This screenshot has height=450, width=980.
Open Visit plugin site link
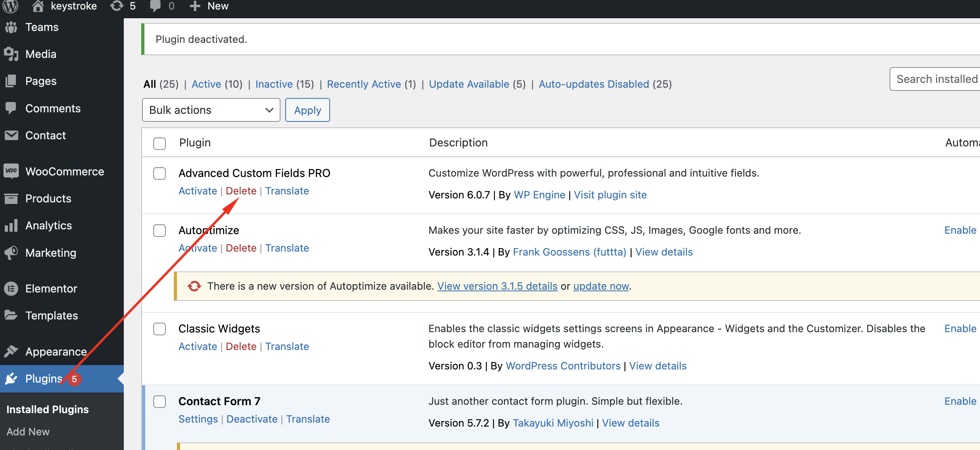[610, 195]
